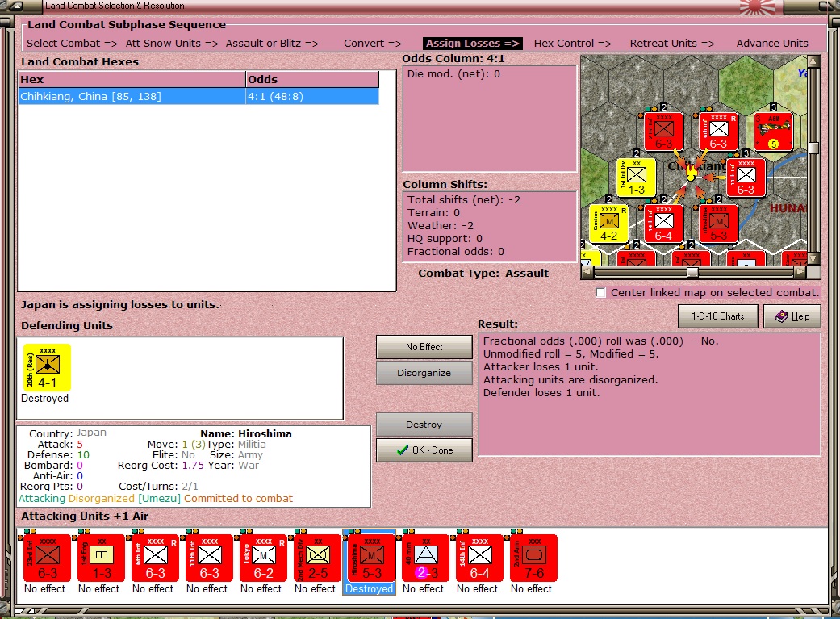
Task: Click the map vertical scrollbar up arrow
Action: point(813,61)
